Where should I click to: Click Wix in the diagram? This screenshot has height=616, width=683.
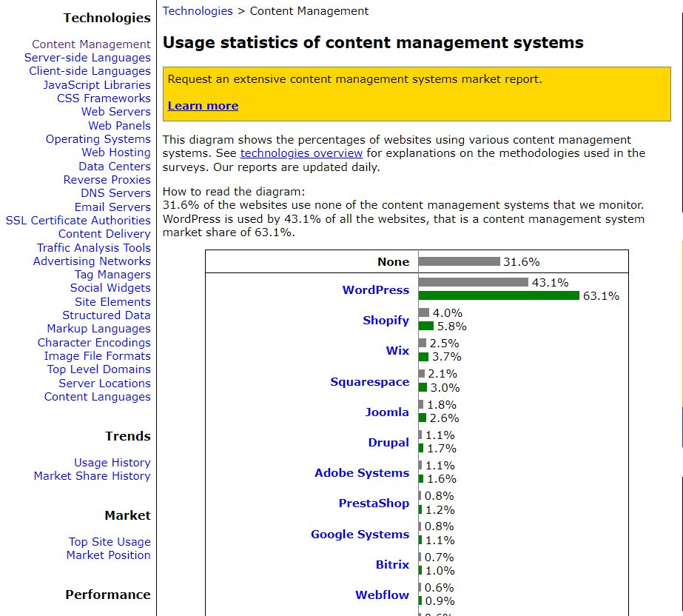[397, 351]
